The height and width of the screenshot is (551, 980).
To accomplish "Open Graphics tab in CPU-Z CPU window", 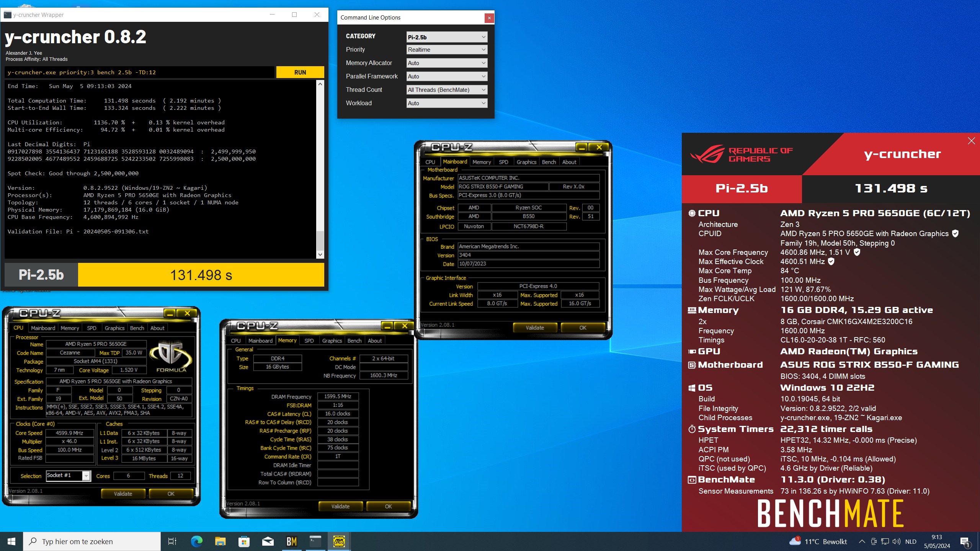I will (114, 328).
